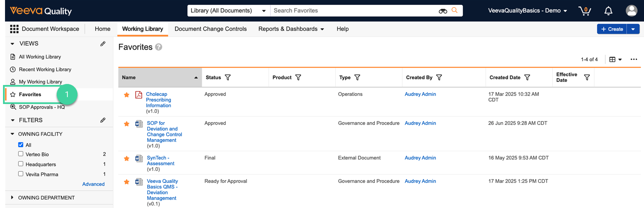The height and width of the screenshot is (208, 644).
Task: Open Audrey Admin link in Cholecap row
Action: pyautogui.click(x=420, y=94)
